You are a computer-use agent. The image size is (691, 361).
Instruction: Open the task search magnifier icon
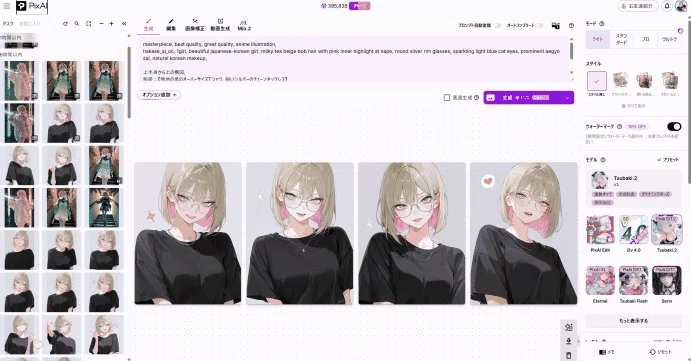click(77, 24)
